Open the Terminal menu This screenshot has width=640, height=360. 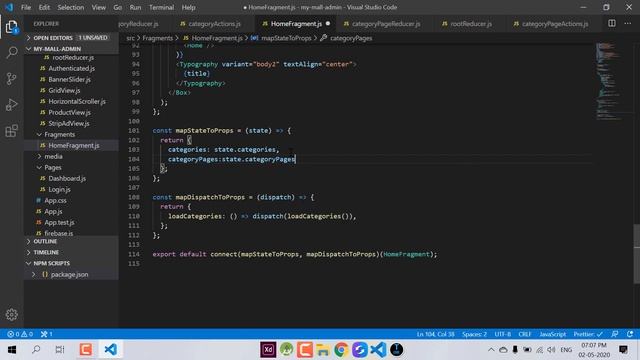161,7
